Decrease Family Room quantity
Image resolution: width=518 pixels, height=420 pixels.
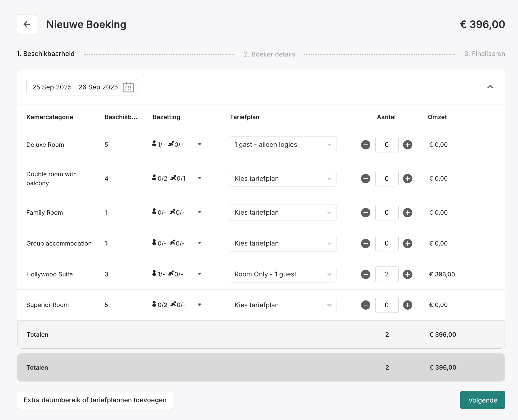(x=366, y=213)
